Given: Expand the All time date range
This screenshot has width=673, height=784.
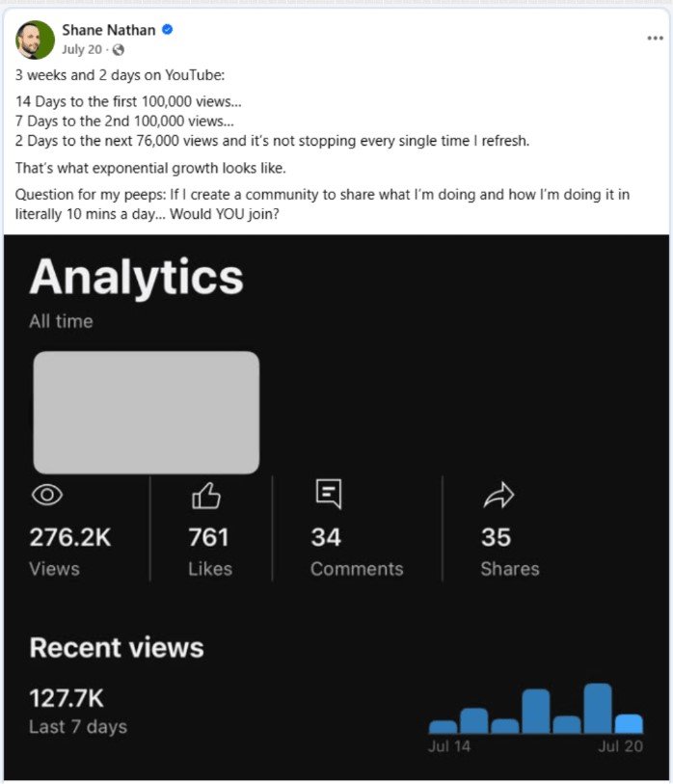Looking at the screenshot, I should 60,321.
